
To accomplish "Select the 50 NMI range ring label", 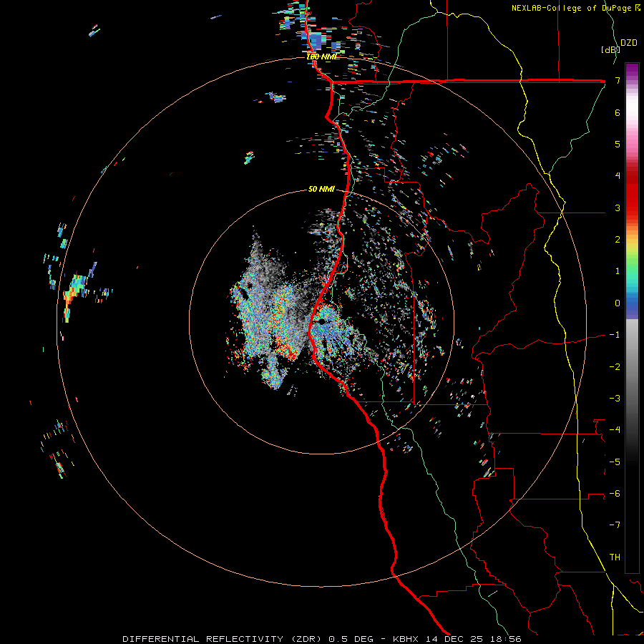I will [321, 189].
